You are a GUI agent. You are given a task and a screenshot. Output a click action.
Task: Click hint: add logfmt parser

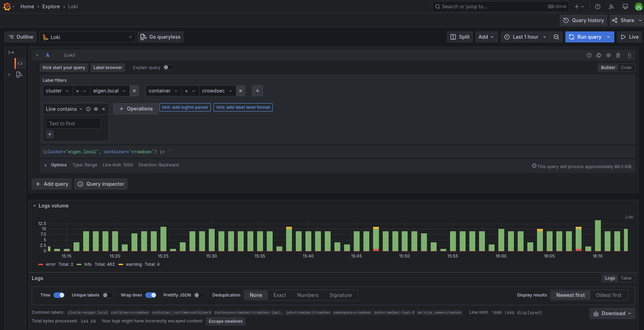pyautogui.click(x=185, y=107)
